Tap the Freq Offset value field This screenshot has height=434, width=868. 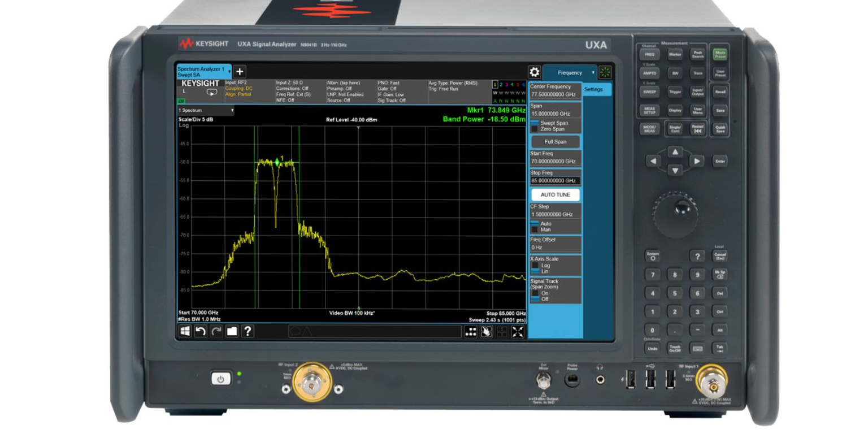click(555, 248)
